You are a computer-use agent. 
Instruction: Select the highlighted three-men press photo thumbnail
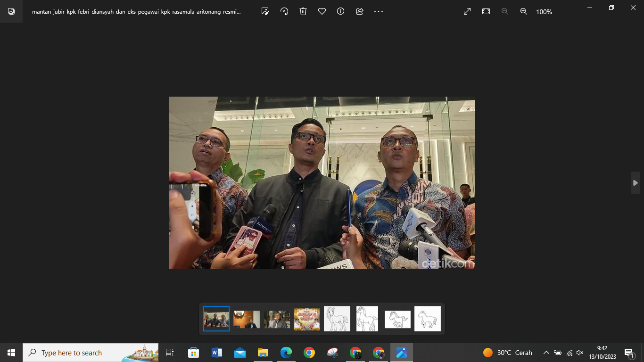pyautogui.click(x=216, y=319)
